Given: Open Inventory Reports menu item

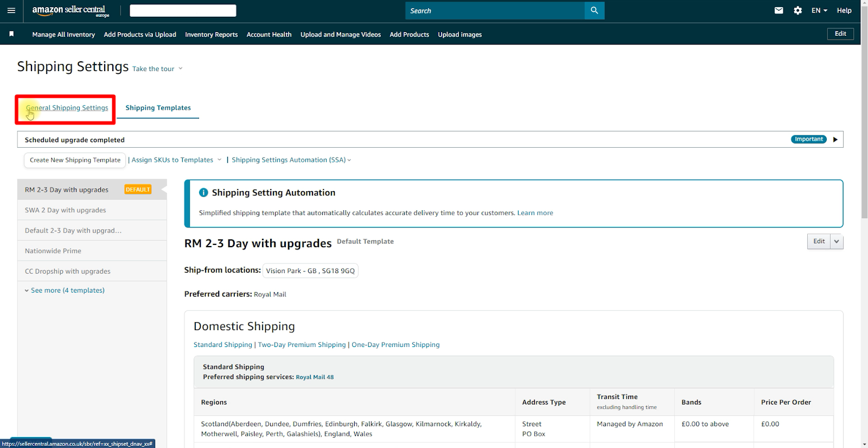Looking at the screenshot, I should (x=212, y=35).
